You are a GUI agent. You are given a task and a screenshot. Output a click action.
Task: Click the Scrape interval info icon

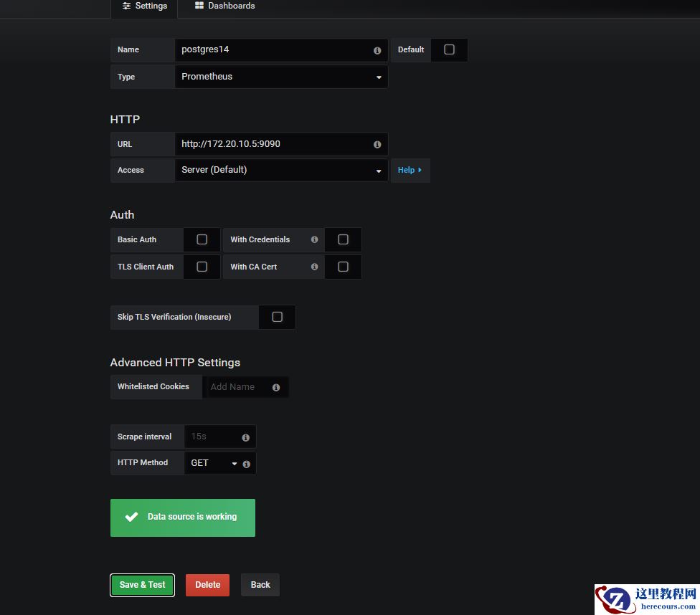pyautogui.click(x=245, y=437)
